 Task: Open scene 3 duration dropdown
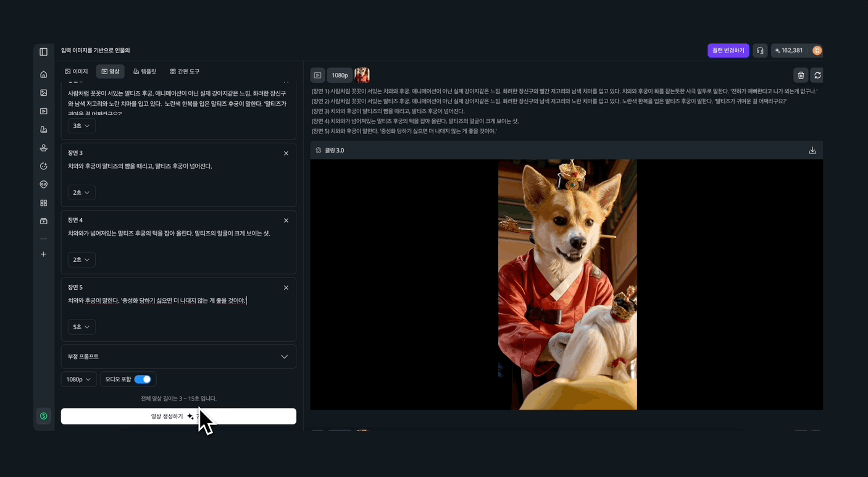coord(81,192)
